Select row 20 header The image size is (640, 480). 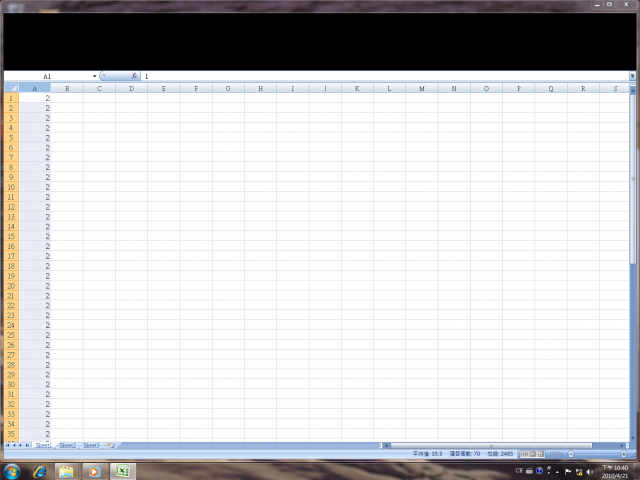point(11,286)
